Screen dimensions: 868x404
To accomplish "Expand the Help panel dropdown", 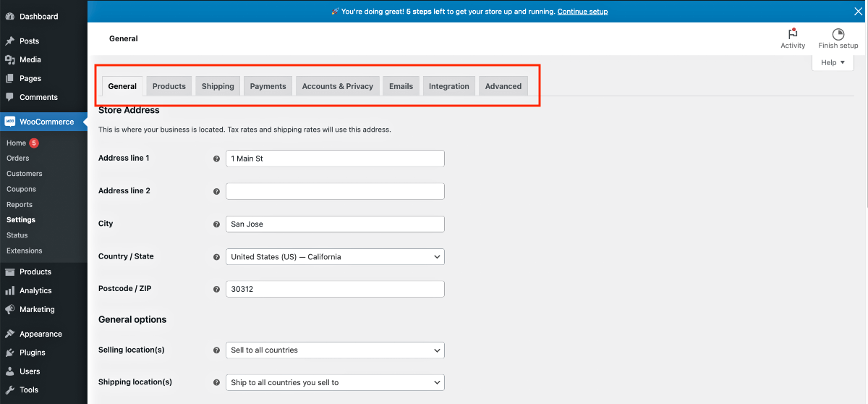I will [833, 63].
